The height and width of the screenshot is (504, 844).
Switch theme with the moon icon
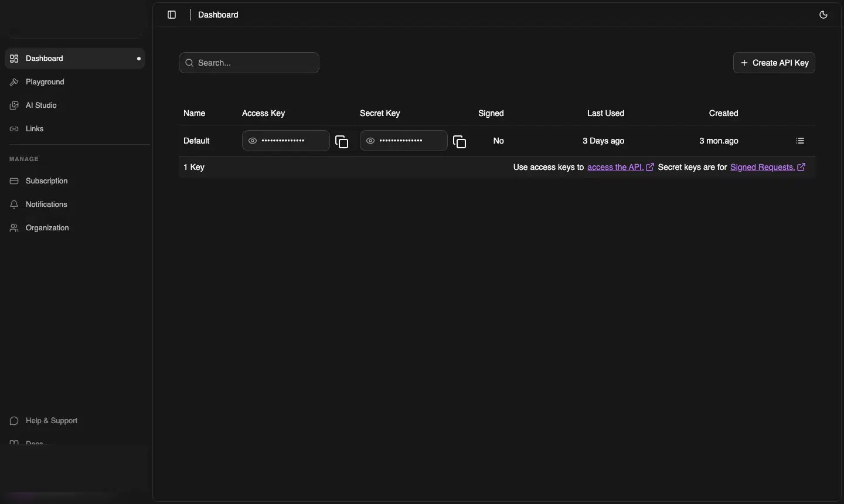click(x=823, y=15)
